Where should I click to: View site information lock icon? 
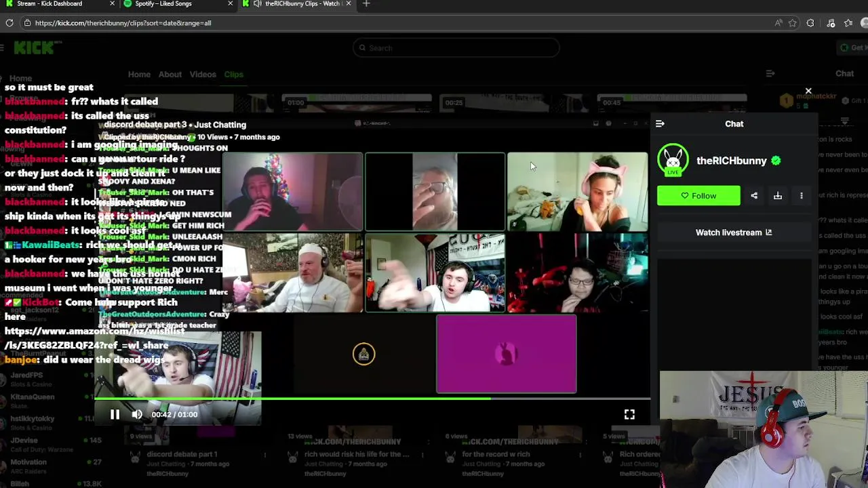[x=27, y=23]
